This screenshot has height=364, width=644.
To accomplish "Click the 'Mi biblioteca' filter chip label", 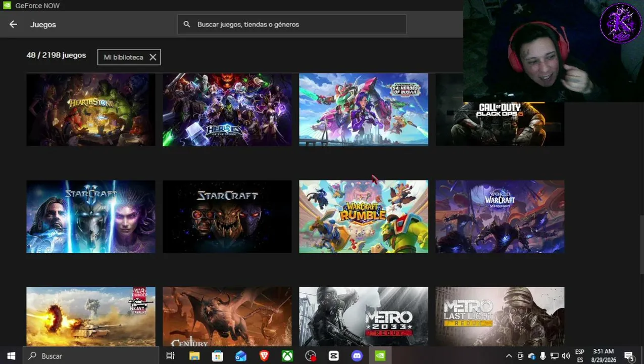I will [123, 57].
